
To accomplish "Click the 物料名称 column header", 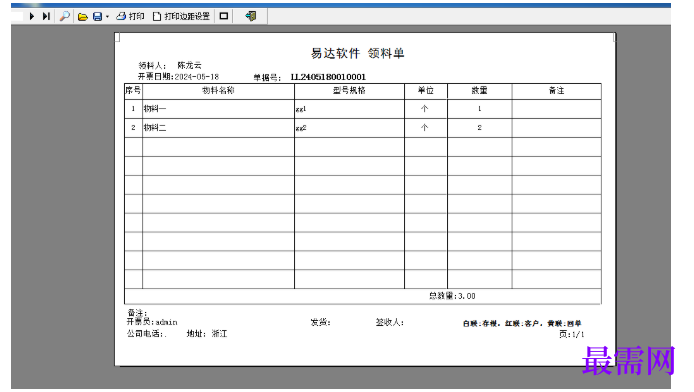I will click(x=218, y=91).
